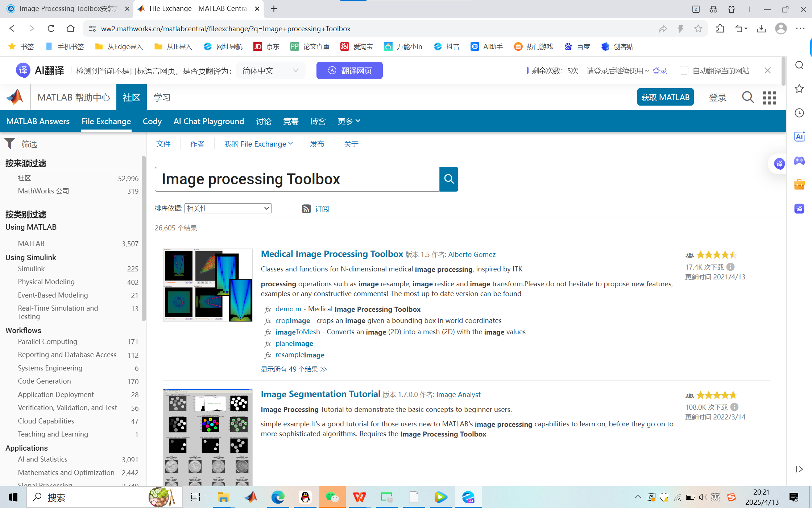Image resolution: width=812 pixels, height=508 pixels.
Task: Click the RSS 订阅 subscription icon
Action: pyautogui.click(x=307, y=209)
